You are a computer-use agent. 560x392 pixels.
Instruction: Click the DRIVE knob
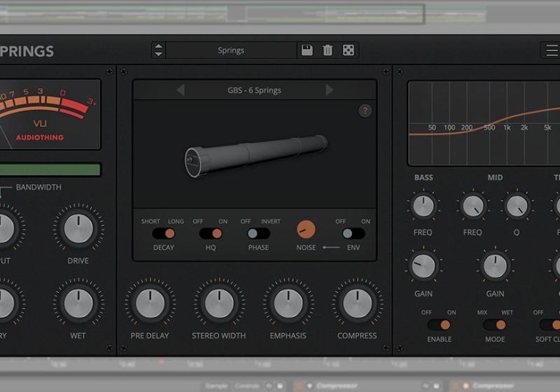point(78,228)
